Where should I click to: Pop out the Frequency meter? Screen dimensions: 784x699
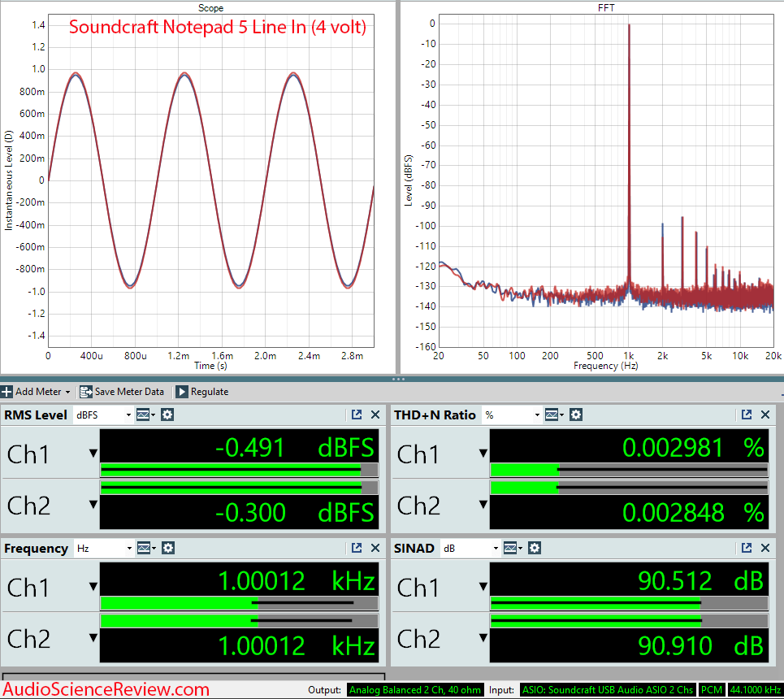357,549
